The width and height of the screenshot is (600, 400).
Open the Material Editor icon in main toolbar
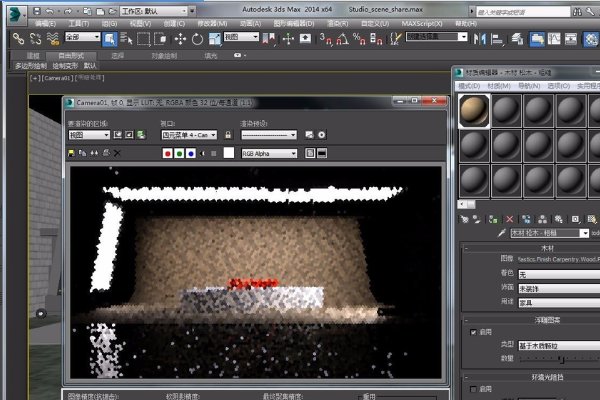[591, 39]
